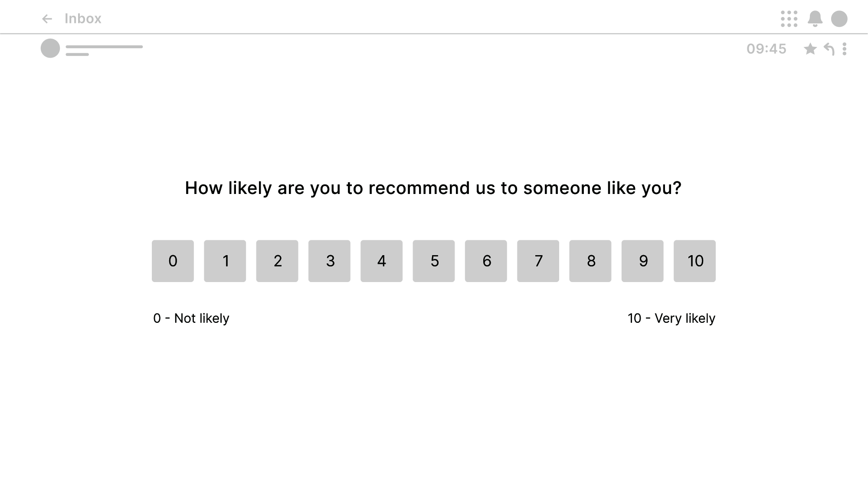The image size is (868, 486).
Task: Choose the middle score 5
Action: (x=434, y=261)
